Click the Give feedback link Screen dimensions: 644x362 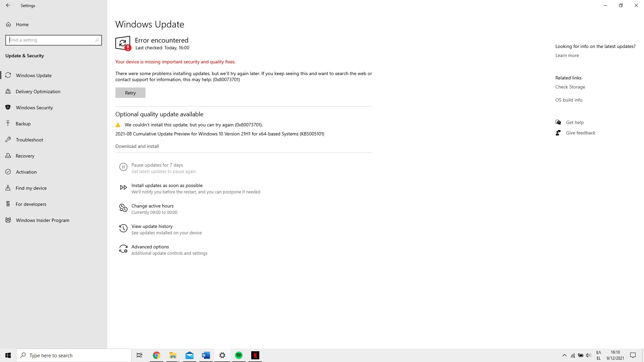click(x=581, y=133)
